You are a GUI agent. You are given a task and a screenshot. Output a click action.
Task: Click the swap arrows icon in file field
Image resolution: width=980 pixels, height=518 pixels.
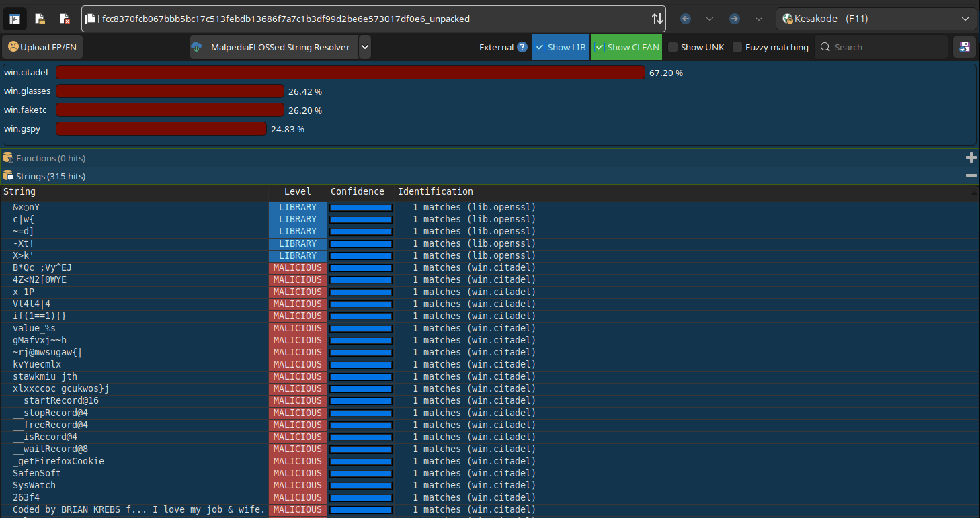click(657, 19)
